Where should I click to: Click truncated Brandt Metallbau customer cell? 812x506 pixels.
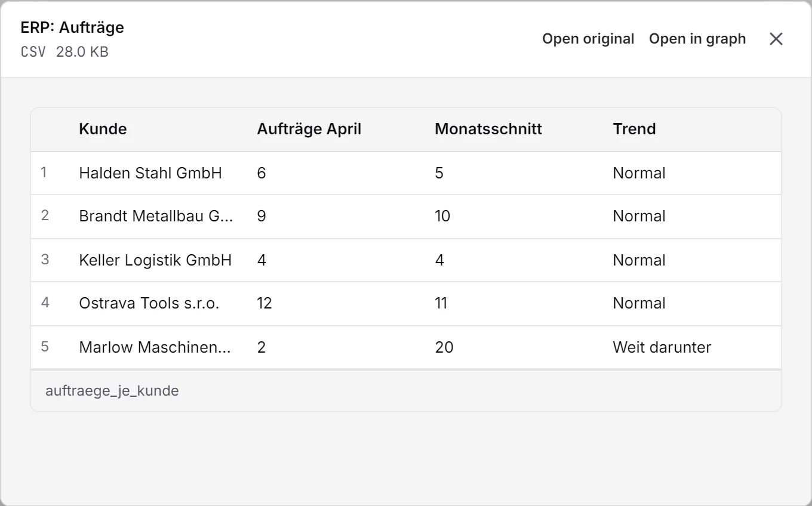pos(156,216)
